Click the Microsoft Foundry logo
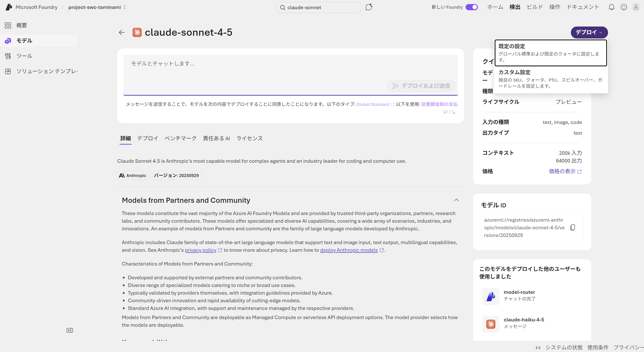Screen dimensions: 644x352 [x=9, y=7]
